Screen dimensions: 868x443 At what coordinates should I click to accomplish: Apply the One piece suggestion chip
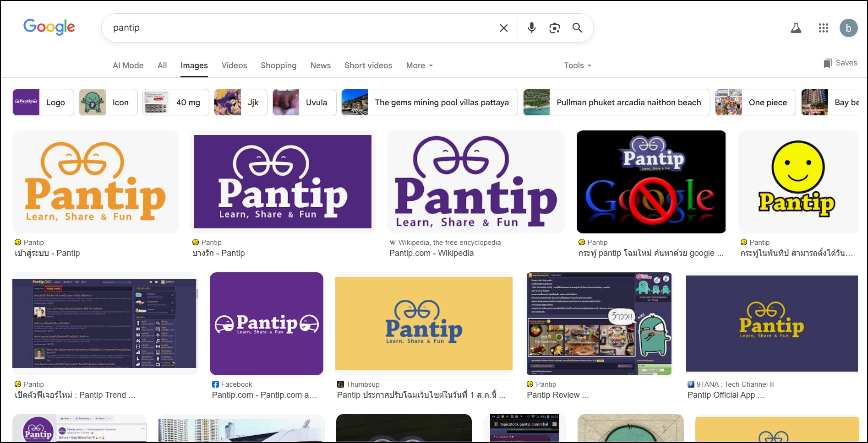[x=755, y=103]
